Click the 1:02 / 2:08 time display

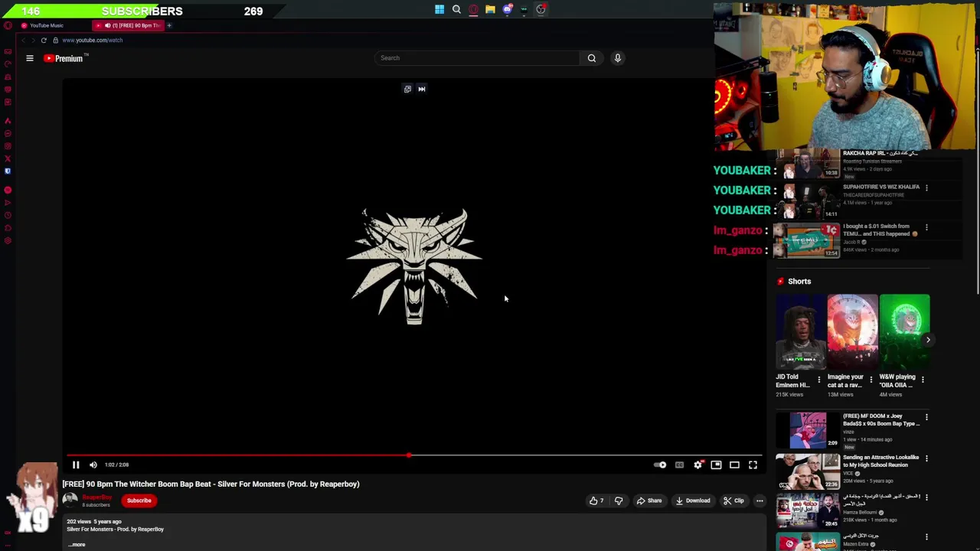point(117,465)
